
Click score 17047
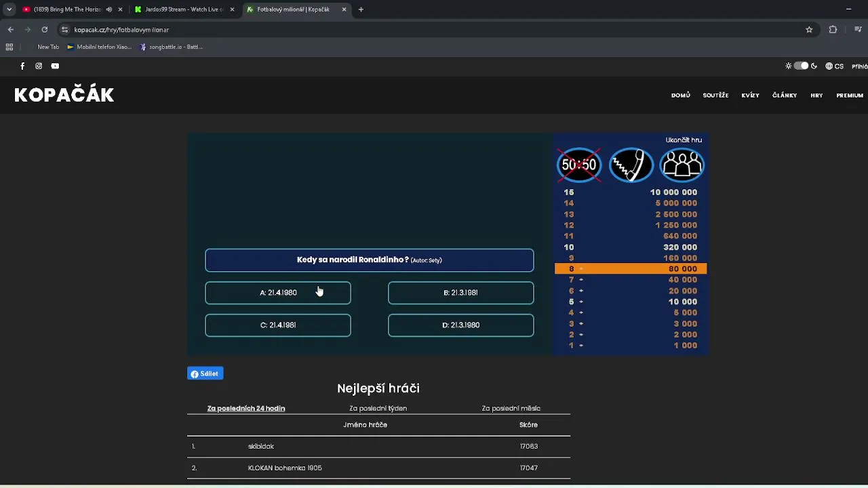pos(529,468)
